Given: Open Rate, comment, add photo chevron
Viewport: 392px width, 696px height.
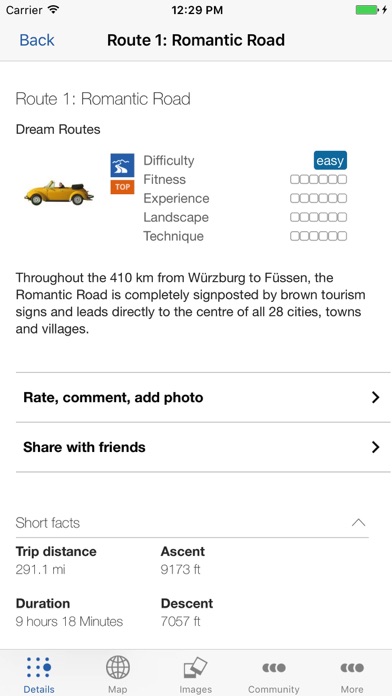Looking at the screenshot, I should pos(376,397).
